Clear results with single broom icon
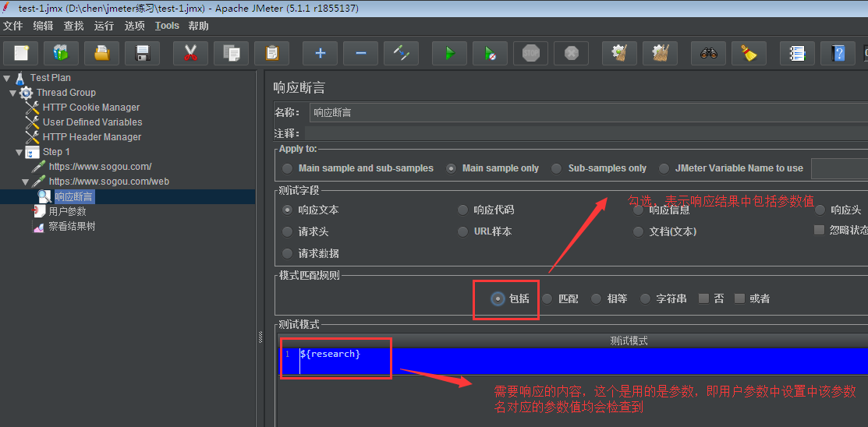The image size is (868, 427). [x=619, y=53]
